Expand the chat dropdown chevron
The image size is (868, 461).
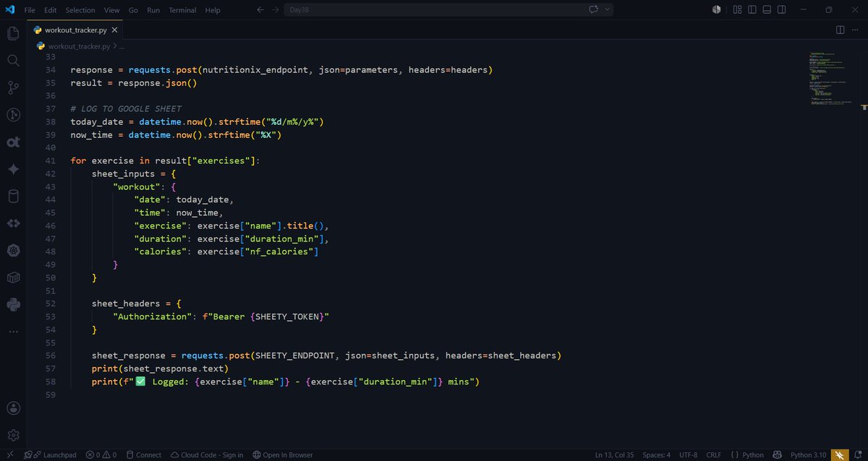pyautogui.click(x=608, y=10)
